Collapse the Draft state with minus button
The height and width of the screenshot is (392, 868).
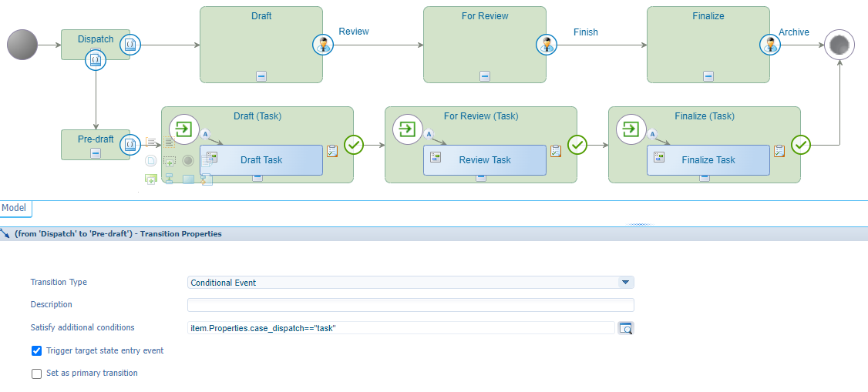click(261, 75)
